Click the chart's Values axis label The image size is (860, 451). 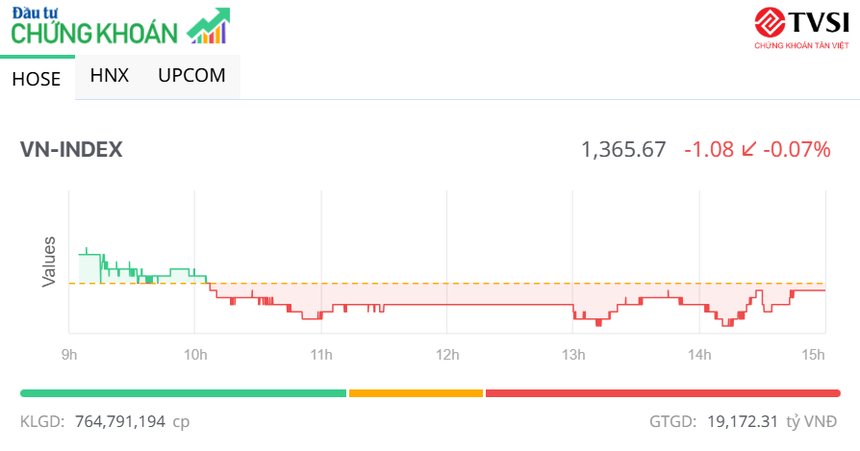[48, 262]
